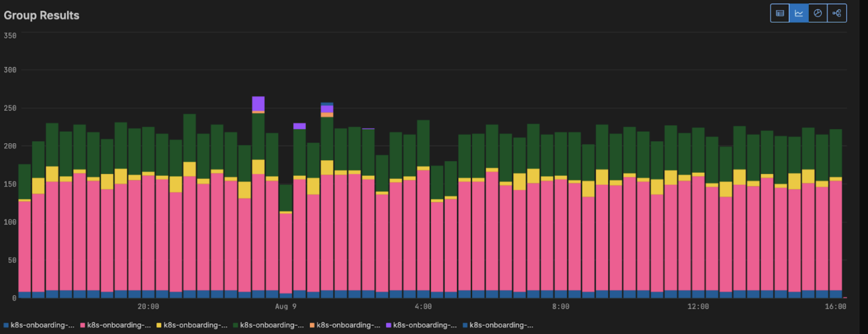Toggle the purple k8s-onboarding legend series
This screenshot has height=334, width=868.
coord(421,325)
